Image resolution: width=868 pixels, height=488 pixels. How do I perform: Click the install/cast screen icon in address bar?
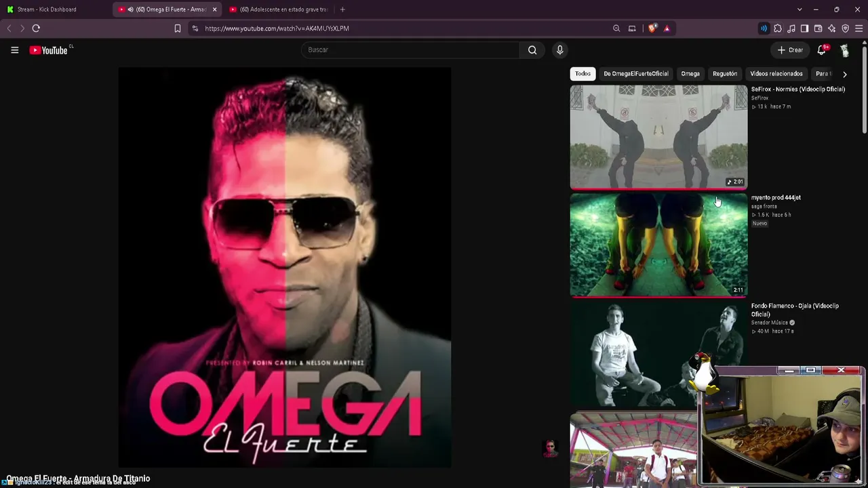[x=632, y=28]
